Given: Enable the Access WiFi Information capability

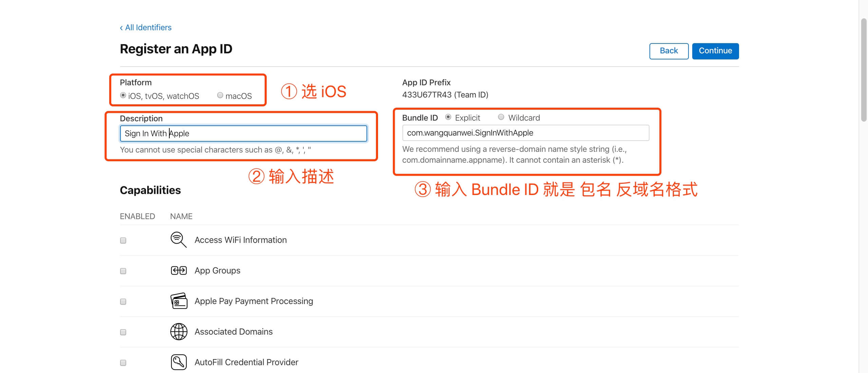Looking at the screenshot, I should [x=122, y=240].
